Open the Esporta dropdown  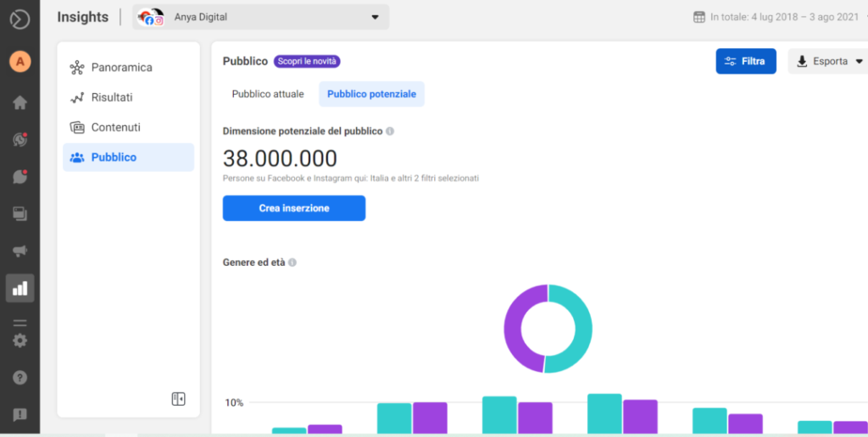[x=829, y=62]
